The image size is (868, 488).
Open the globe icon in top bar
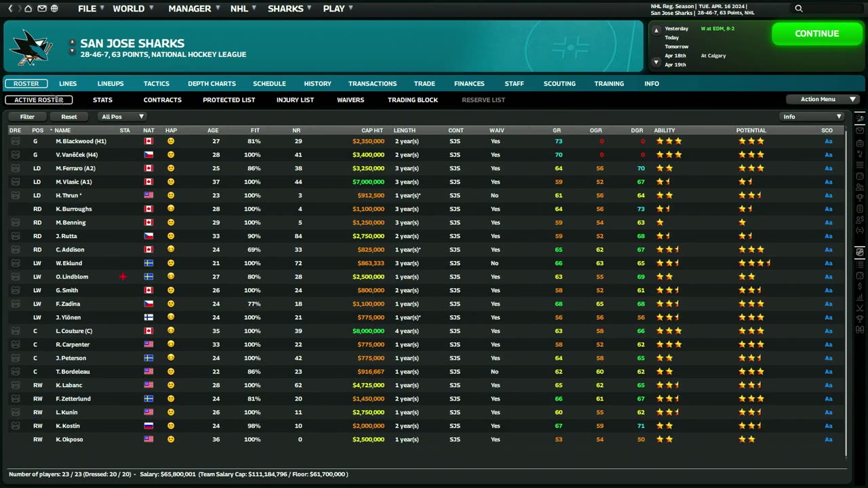coord(54,8)
